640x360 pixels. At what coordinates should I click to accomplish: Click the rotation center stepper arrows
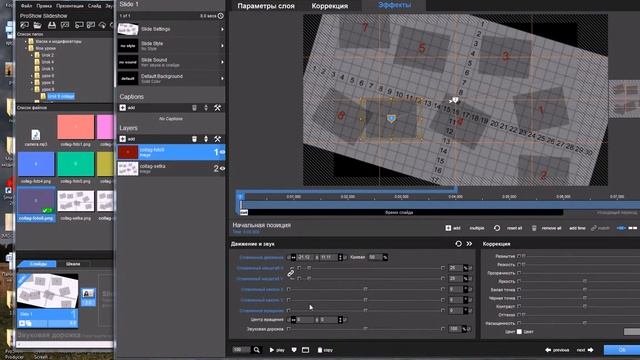(x=340, y=320)
